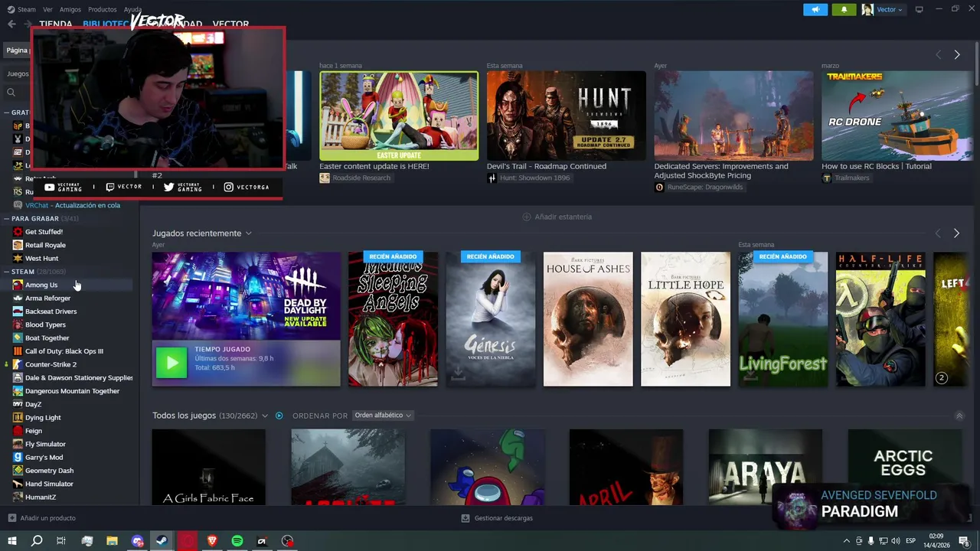Open Trailmakers publisher link
The width and height of the screenshot is (980, 551).
(852, 178)
